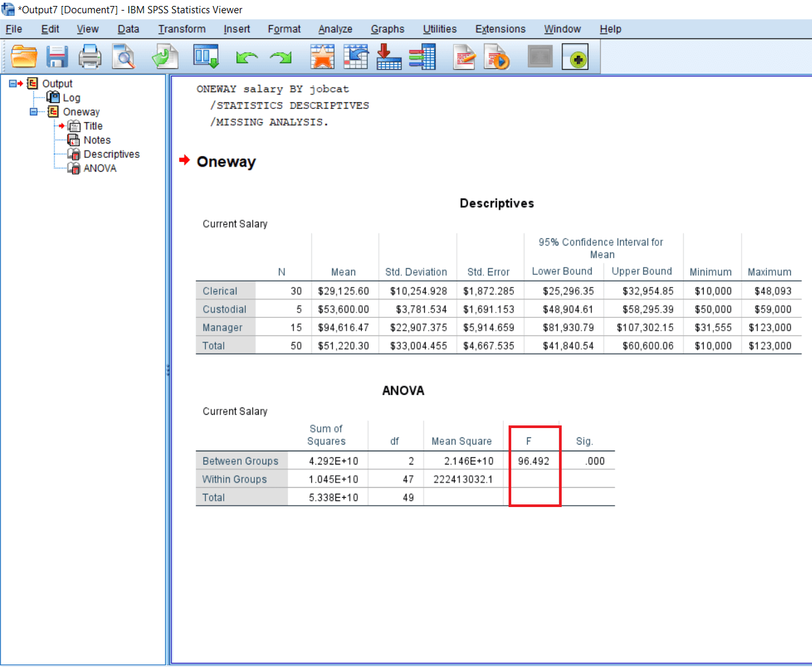
Task: Open the Variables list toolbar icon
Action: point(422,57)
